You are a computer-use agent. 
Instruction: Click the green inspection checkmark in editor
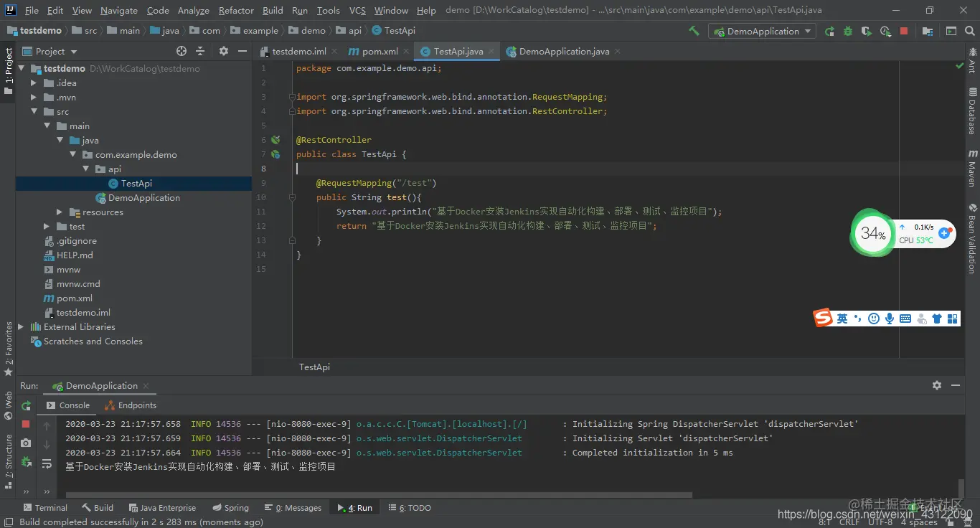click(x=960, y=65)
